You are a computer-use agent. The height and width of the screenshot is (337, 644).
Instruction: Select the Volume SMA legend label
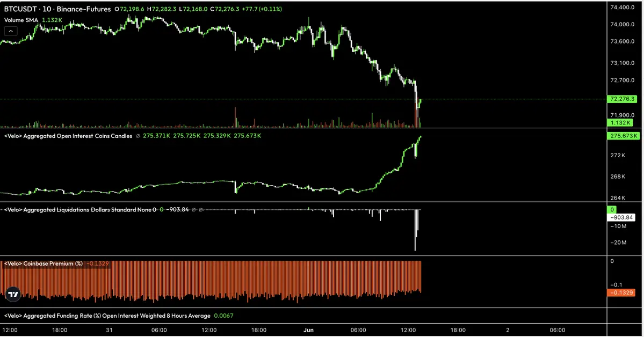coord(21,20)
